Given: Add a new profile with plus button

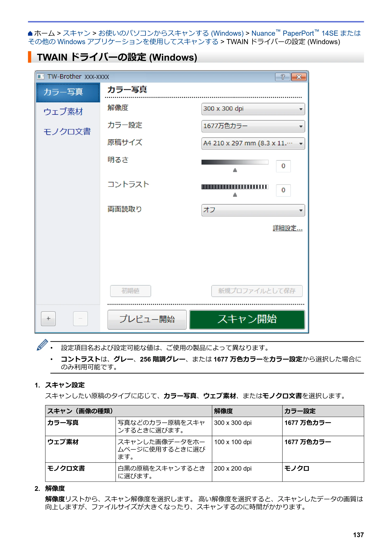Looking at the screenshot, I should (x=48, y=319).
